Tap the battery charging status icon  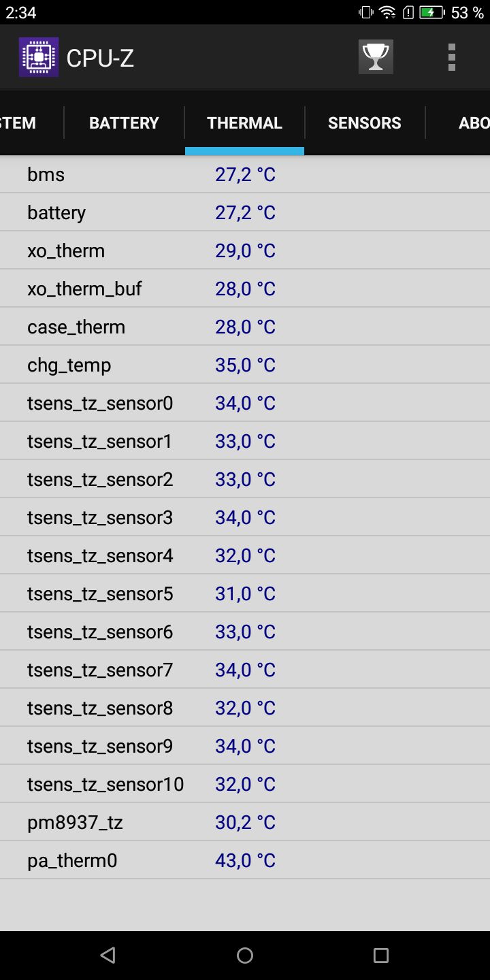[431, 12]
